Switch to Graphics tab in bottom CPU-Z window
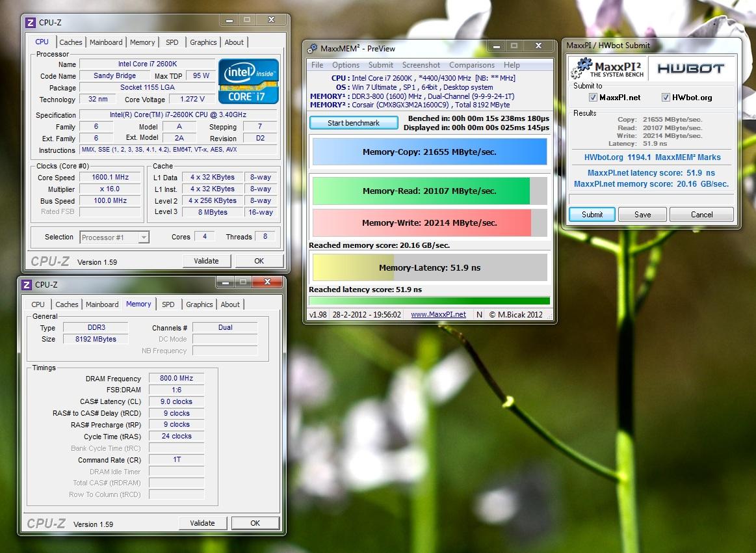 [x=199, y=304]
